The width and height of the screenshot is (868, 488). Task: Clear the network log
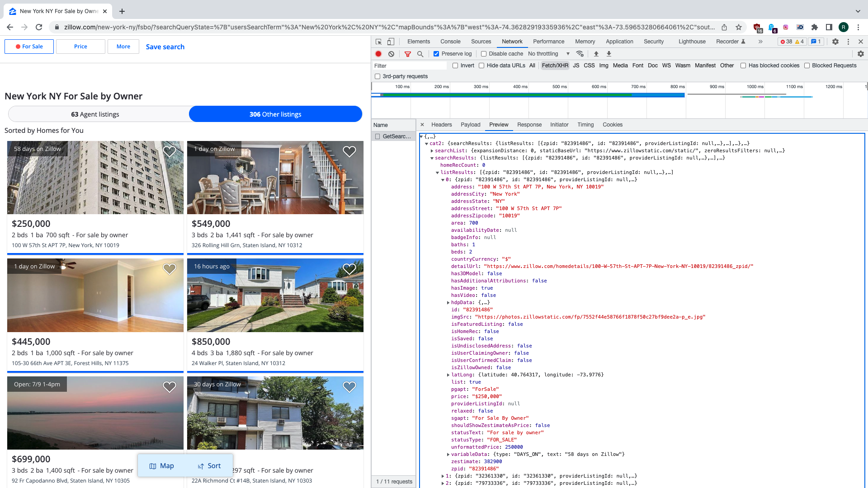point(391,54)
